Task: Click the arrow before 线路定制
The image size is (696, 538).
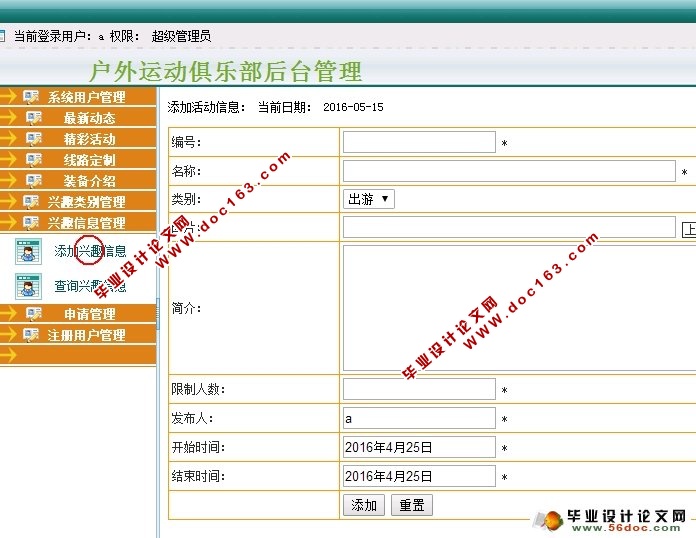Action: click(x=8, y=159)
